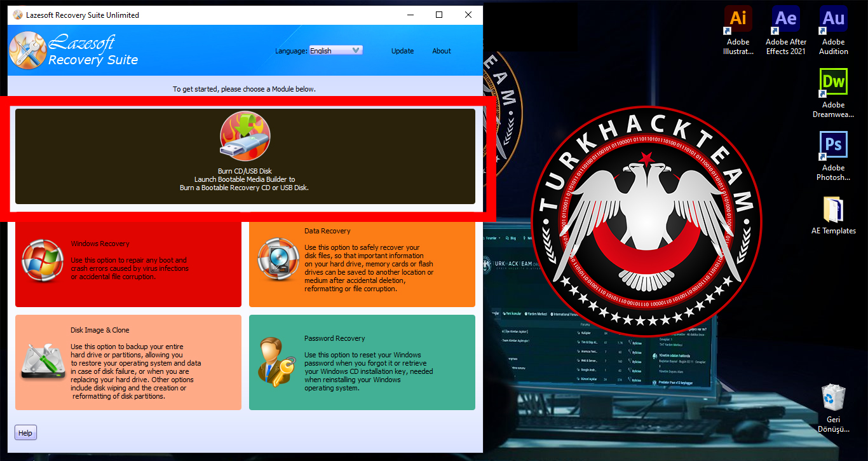Viewport: 868px width, 461px height.
Task: Select the Password Recovery module title
Action: (x=335, y=338)
